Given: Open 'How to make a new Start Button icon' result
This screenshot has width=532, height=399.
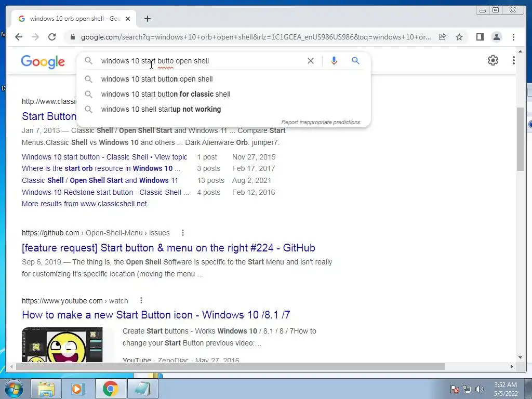Looking at the screenshot, I should tap(156, 315).
